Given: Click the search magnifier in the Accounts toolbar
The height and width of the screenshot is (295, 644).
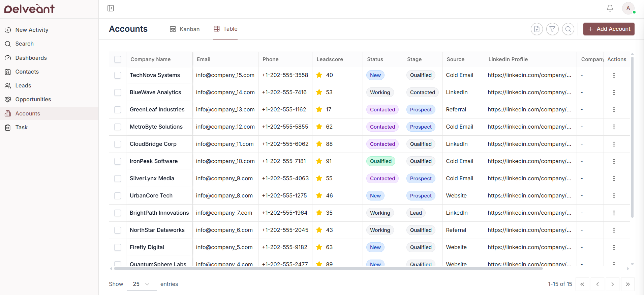Looking at the screenshot, I should pos(568,29).
